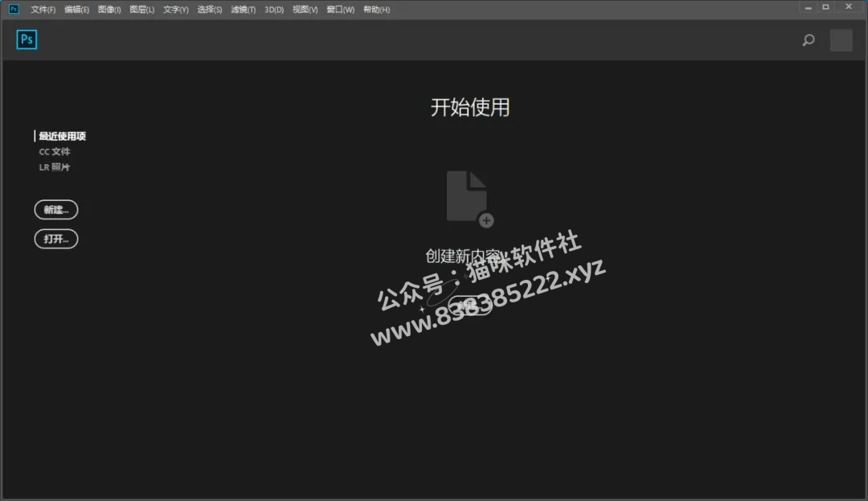868x501 pixels.
Task: Open the user profile avatar
Action: pyautogui.click(x=841, y=40)
